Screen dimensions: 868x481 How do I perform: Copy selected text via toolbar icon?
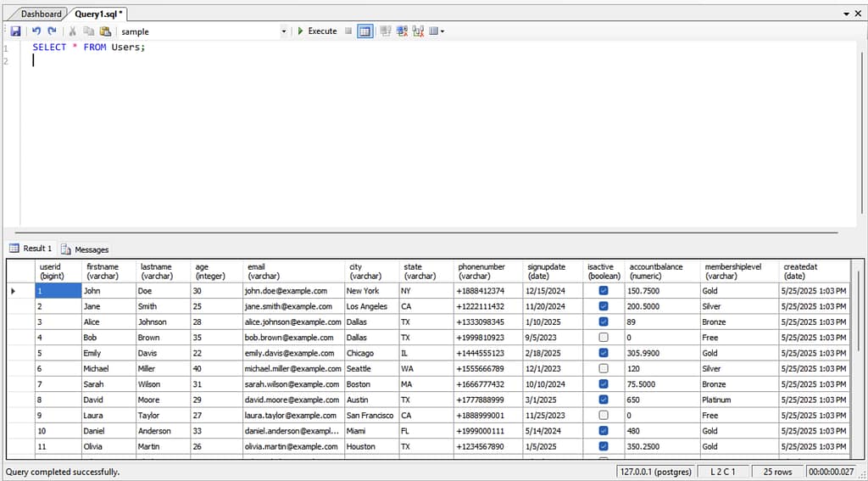(88, 31)
